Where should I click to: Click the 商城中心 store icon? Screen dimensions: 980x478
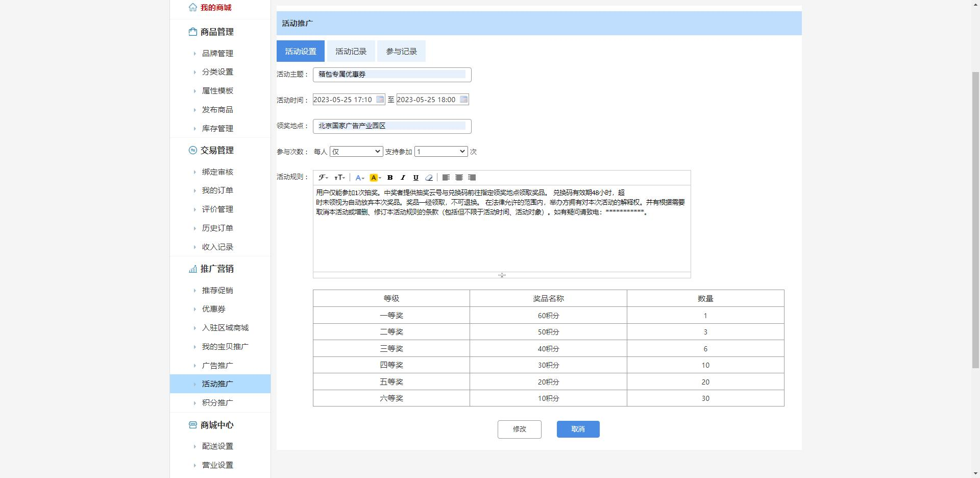[192, 425]
